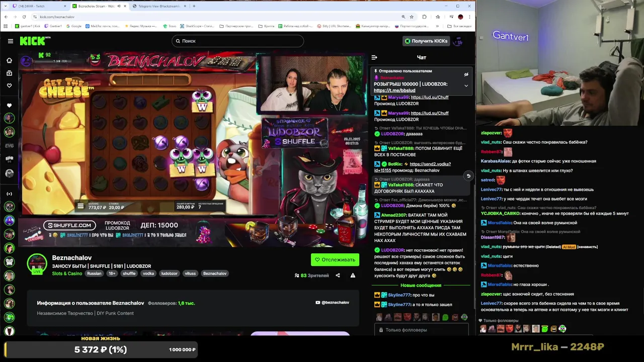Open Following heart outline icon in sidebar

click(9, 85)
